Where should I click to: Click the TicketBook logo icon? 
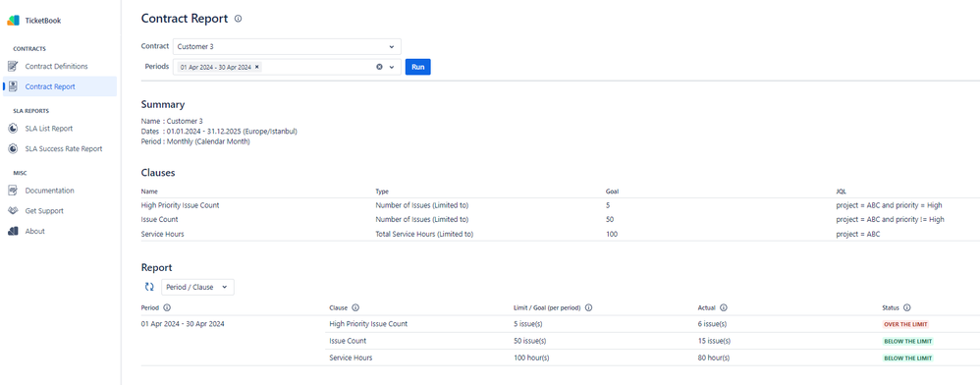[13, 21]
